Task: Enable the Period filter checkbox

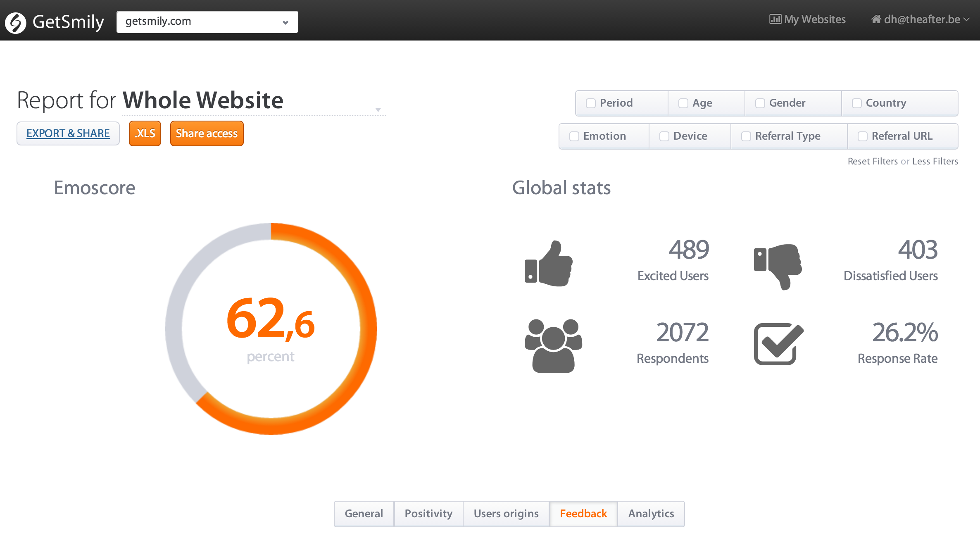Action: click(591, 103)
